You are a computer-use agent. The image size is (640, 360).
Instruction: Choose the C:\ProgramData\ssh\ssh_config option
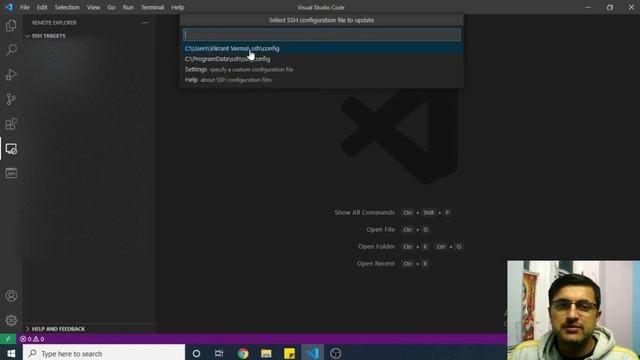tap(322, 59)
